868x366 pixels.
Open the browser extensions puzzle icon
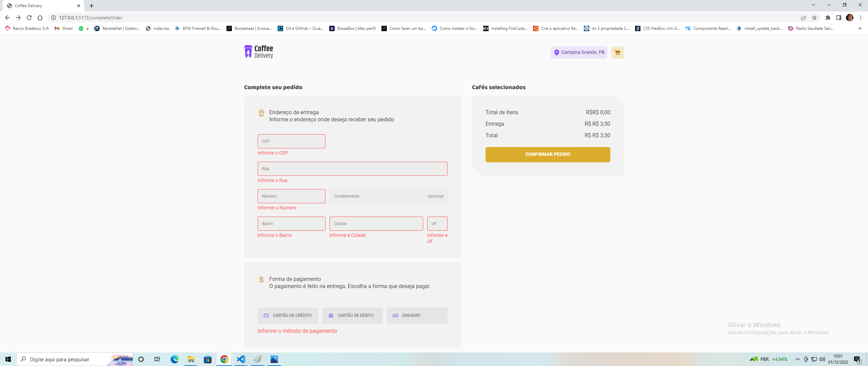[x=828, y=18]
